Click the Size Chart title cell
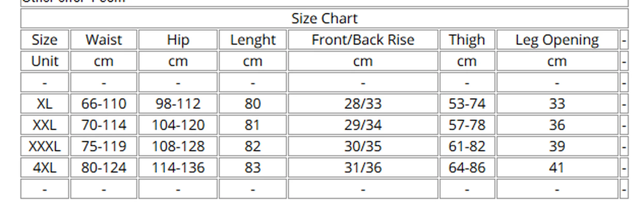The width and height of the screenshot is (644, 206). tap(324, 19)
